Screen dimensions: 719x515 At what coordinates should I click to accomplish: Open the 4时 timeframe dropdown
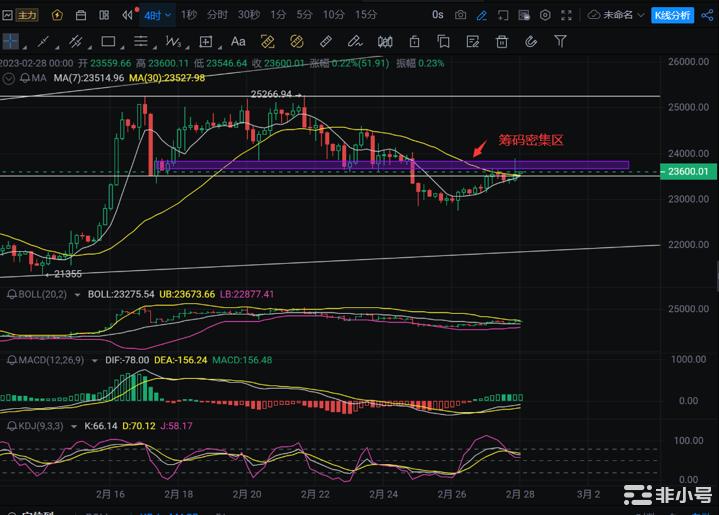click(156, 15)
